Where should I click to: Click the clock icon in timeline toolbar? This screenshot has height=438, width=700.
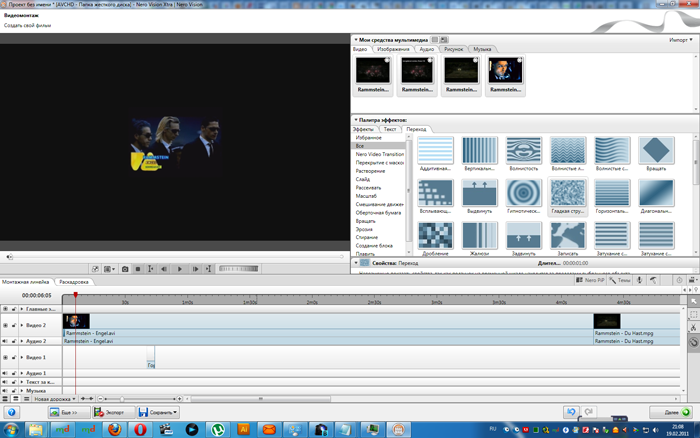[679, 280]
